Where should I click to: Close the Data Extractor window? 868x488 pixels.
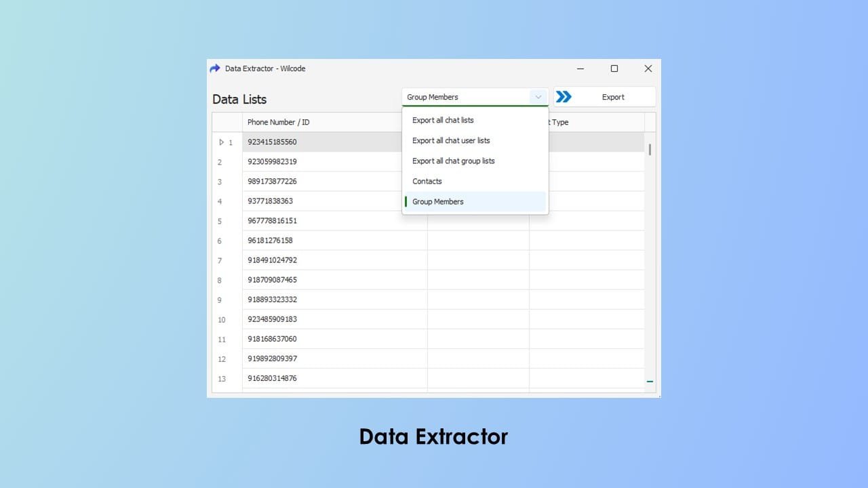pyautogui.click(x=648, y=68)
